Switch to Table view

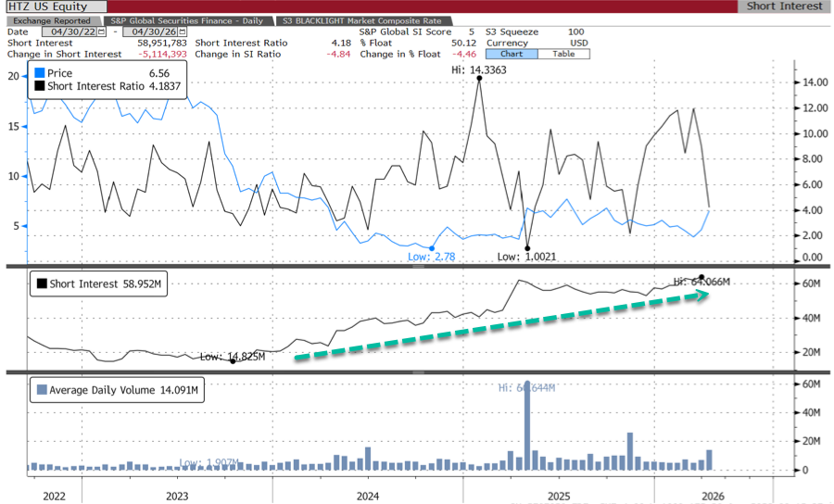[563, 54]
